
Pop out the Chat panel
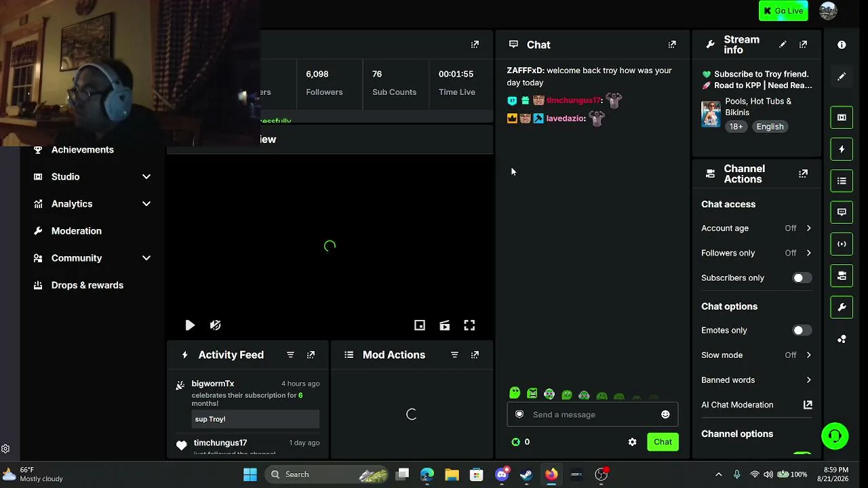[x=672, y=45]
